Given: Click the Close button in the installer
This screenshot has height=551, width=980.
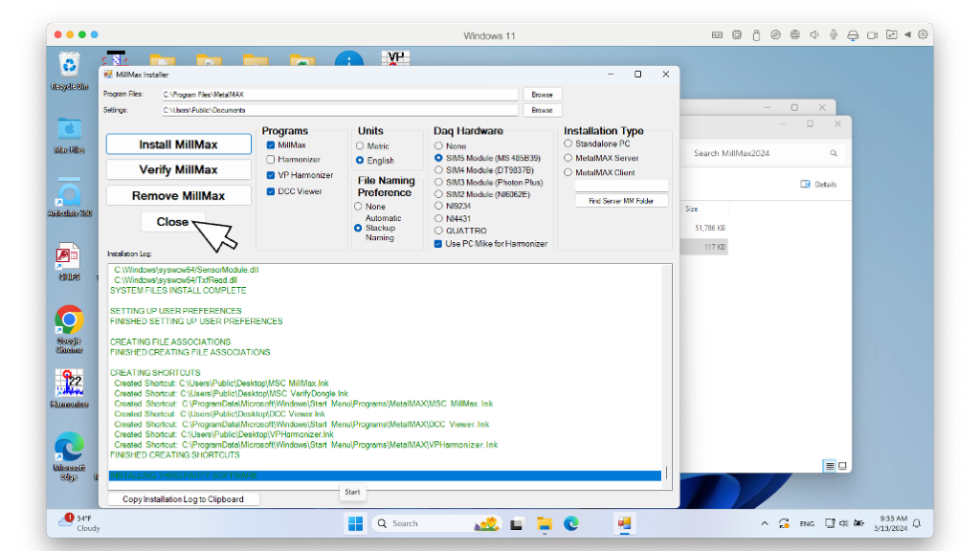Looking at the screenshot, I should point(172,222).
